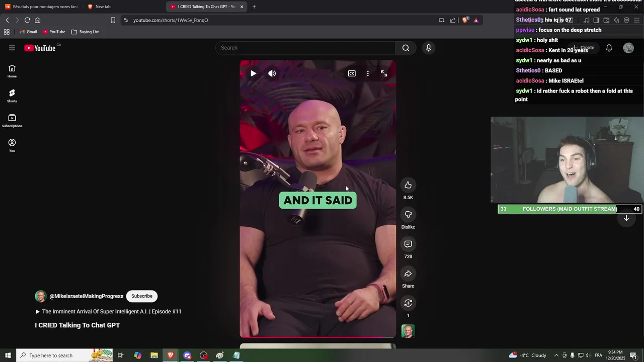Open the @MikeIsraetelMakingProgress channel link

tap(87, 296)
